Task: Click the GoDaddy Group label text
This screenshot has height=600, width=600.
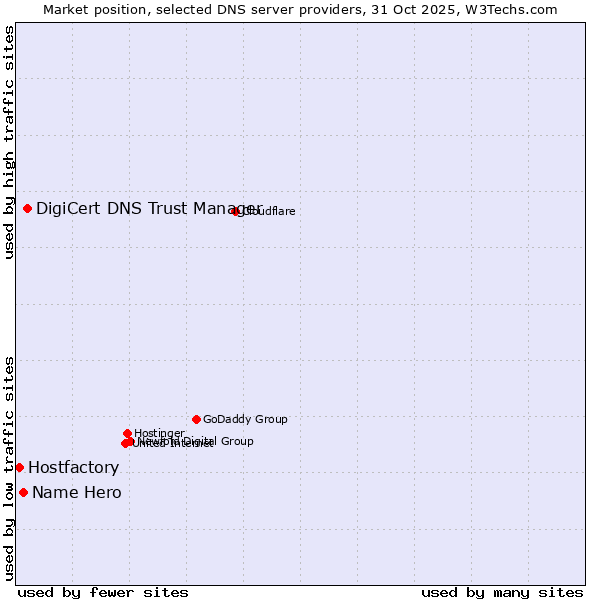Action: click(245, 419)
